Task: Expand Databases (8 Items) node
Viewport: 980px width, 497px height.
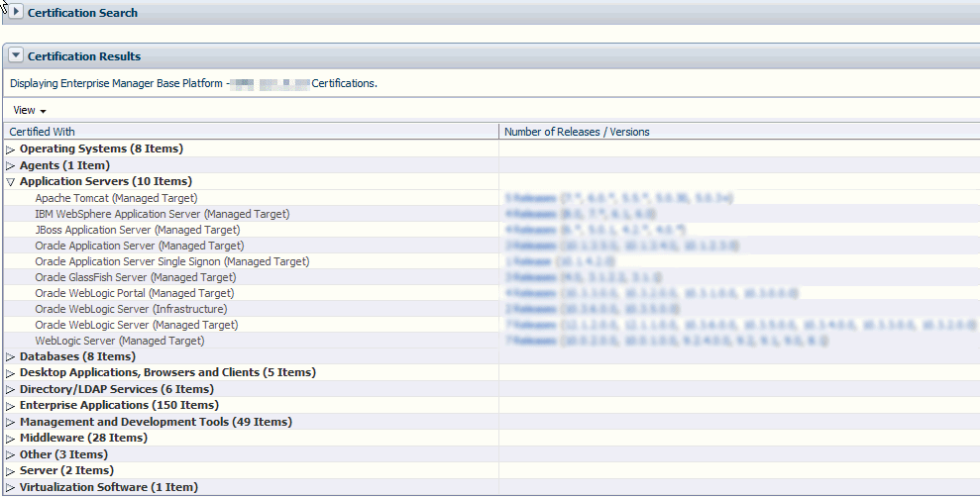Action: click(x=10, y=357)
